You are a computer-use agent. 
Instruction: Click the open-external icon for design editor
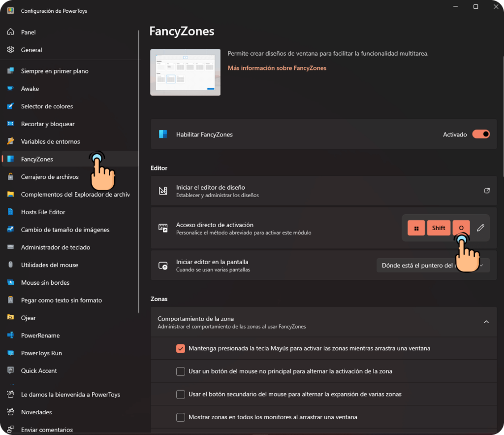point(487,191)
